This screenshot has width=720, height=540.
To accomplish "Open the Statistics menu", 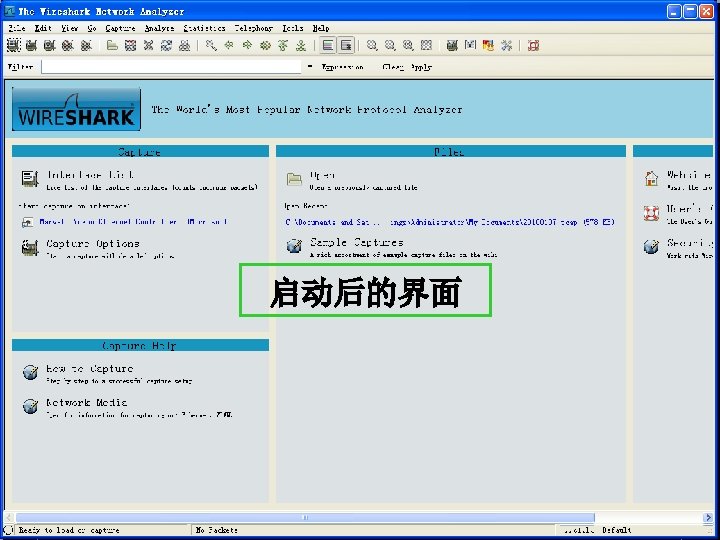I will pyautogui.click(x=204, y=28).
